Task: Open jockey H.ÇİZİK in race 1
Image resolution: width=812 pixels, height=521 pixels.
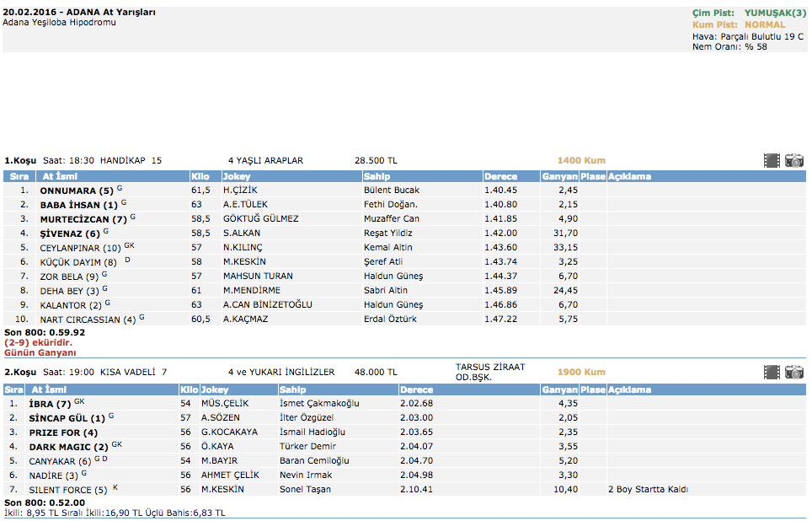Action: point(239,191)
